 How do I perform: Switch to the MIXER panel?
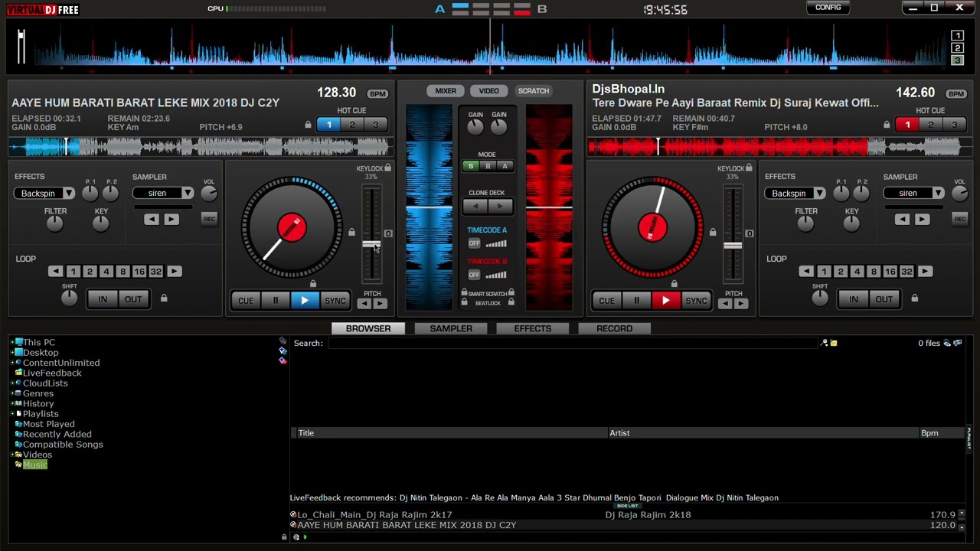pos(446,91)
